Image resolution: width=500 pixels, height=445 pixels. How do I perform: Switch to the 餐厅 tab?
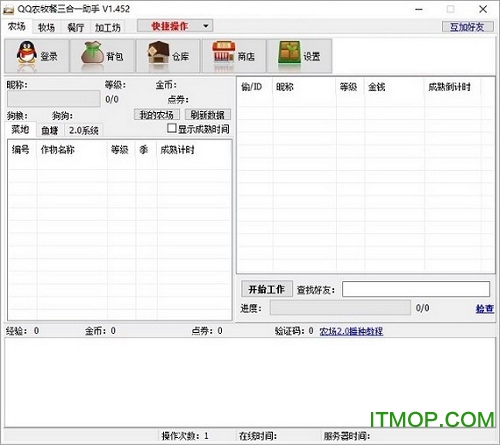pos(76,27)
